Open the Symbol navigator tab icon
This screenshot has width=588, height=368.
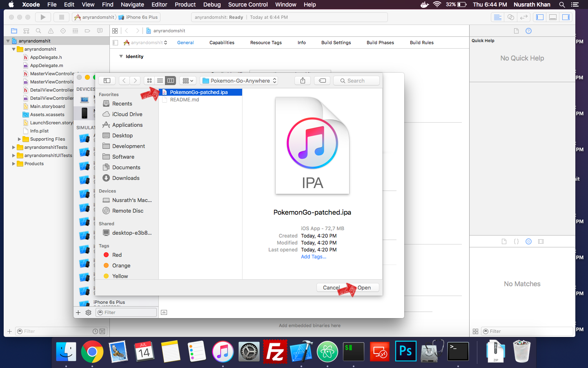[26, 31]
